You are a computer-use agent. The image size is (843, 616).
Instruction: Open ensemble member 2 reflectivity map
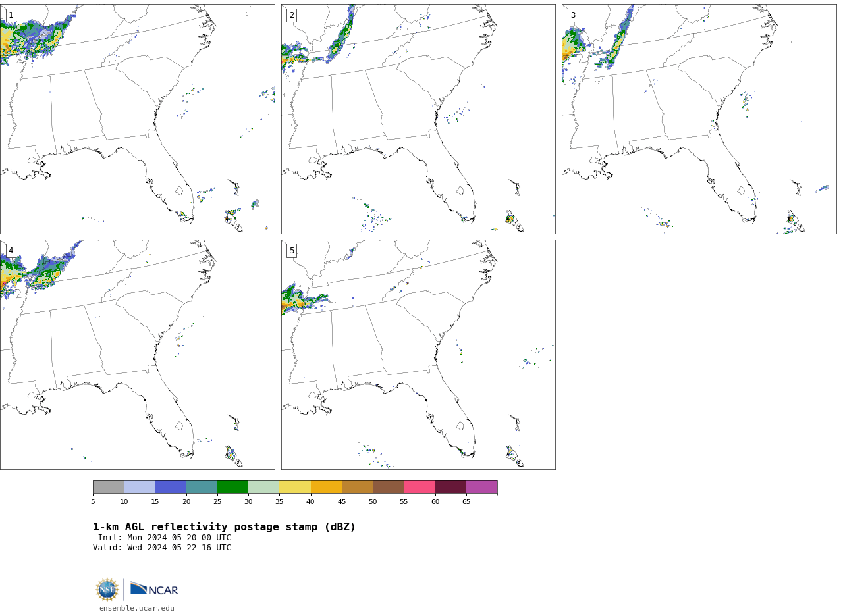coord(418,119)
